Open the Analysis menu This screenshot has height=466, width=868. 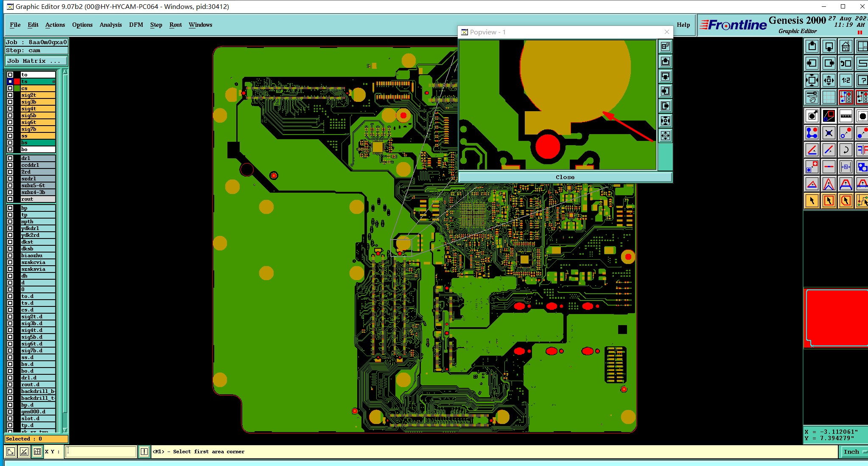pos(110,25)
